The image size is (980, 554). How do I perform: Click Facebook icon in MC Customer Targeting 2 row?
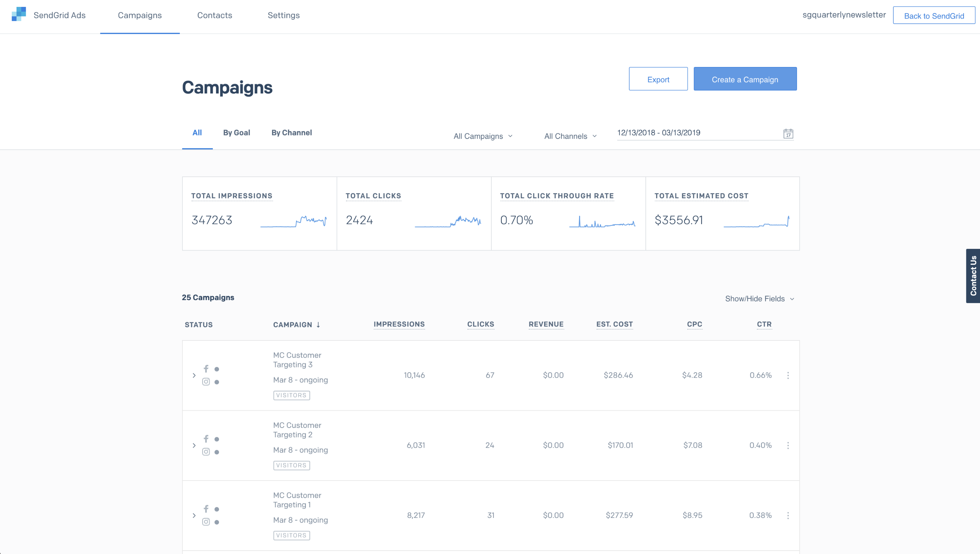pos(206,439)
